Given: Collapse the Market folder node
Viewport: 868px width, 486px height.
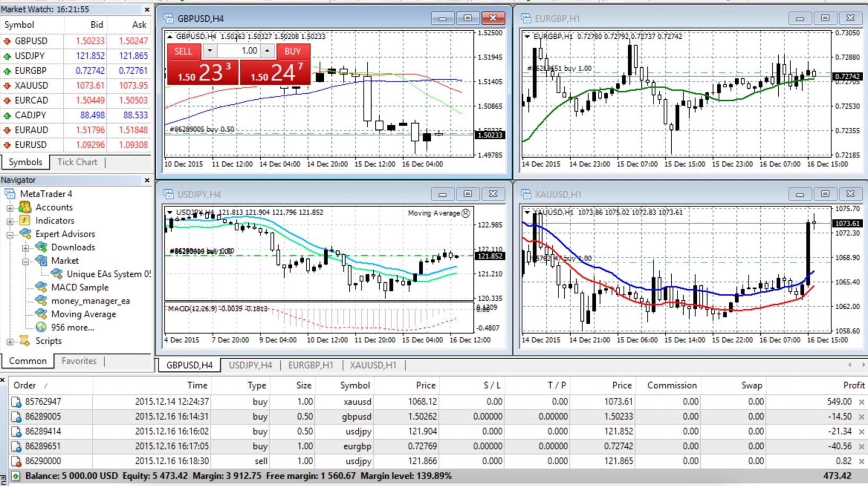Looking at the screenshot, I should 25,261.
